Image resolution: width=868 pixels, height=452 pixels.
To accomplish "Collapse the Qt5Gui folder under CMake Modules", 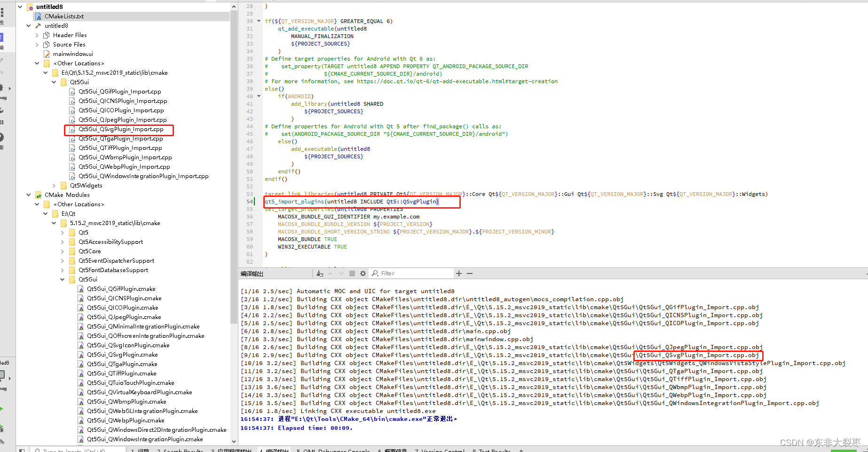I will 62,279.
